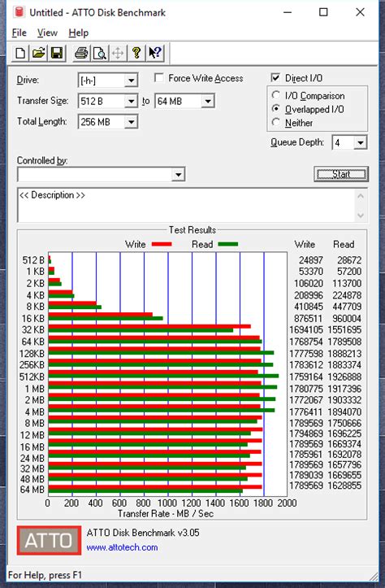Click the 512KB read value 1926888
This screenshot has width=385, height=588.
344,377
